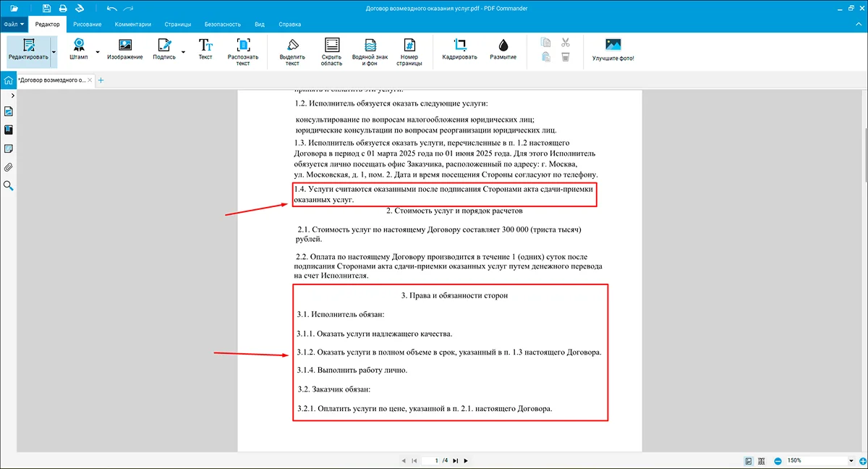The height and width of the screenshot is (469, 868).
Task: Close the Договор возмездного document tab
Action: pos(90,80)
